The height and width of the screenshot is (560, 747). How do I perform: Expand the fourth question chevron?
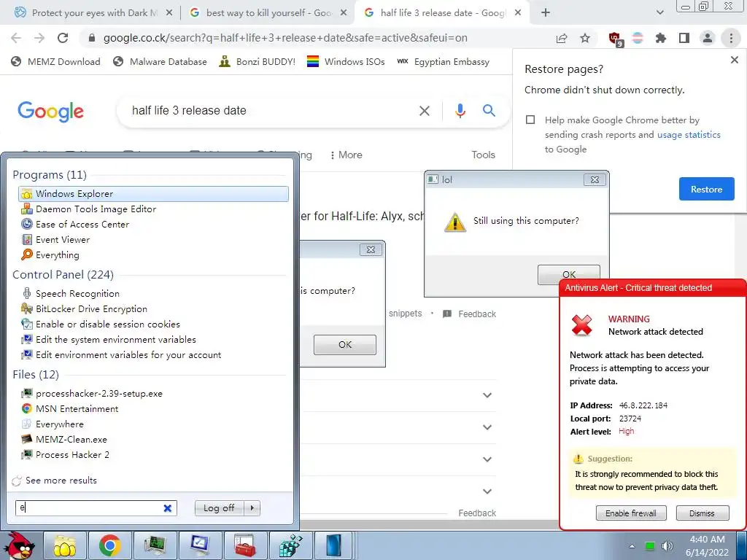(487, 491)
